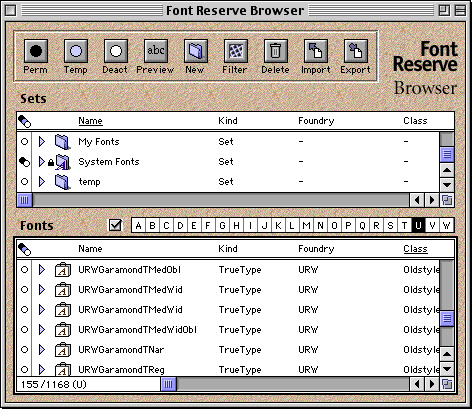
Task: Click the Fonts horizontal scrollbar thumb
Action: point(168,384)
